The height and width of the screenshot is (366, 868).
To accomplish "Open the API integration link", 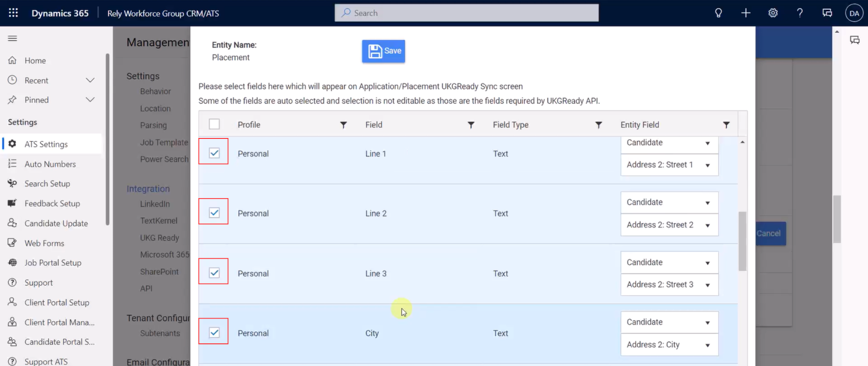I will 146,288.
